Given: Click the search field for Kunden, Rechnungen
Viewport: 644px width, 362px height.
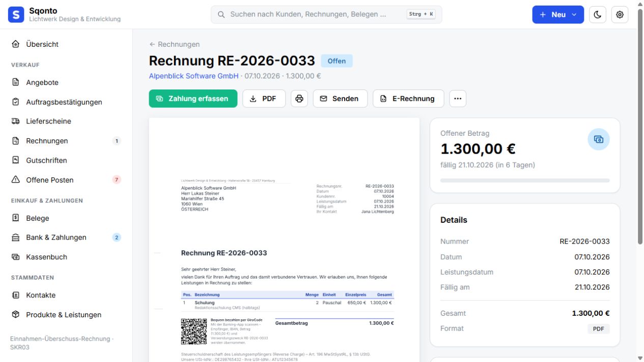Looking at the screenshot, I should tap(326, 15).
